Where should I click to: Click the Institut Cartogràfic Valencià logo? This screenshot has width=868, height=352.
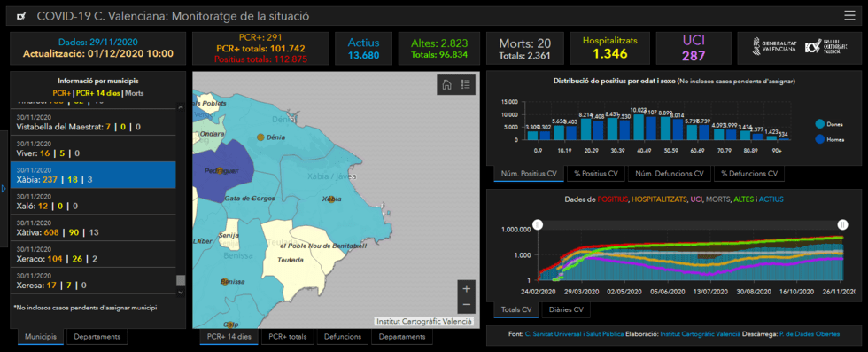tap(825, 47)
